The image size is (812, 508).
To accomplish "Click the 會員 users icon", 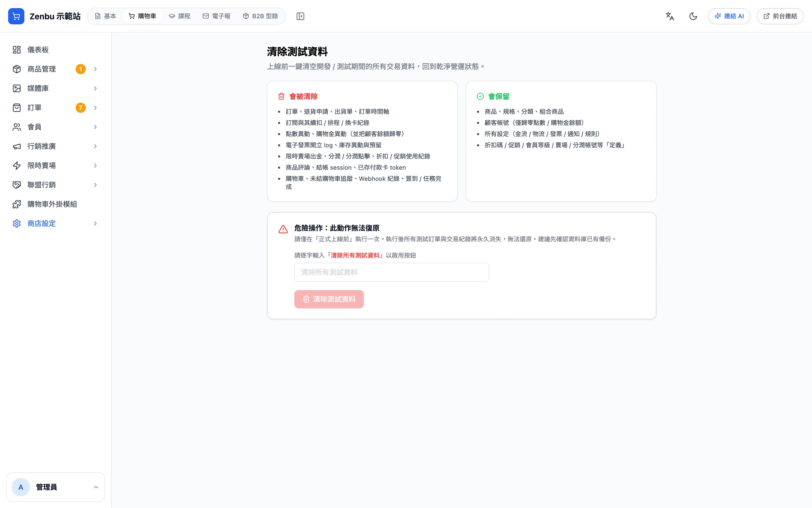I will 17,127.
